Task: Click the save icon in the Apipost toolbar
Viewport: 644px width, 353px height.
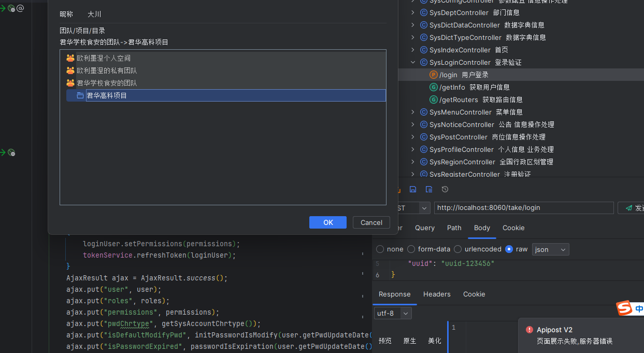Action: click(413, 190)
